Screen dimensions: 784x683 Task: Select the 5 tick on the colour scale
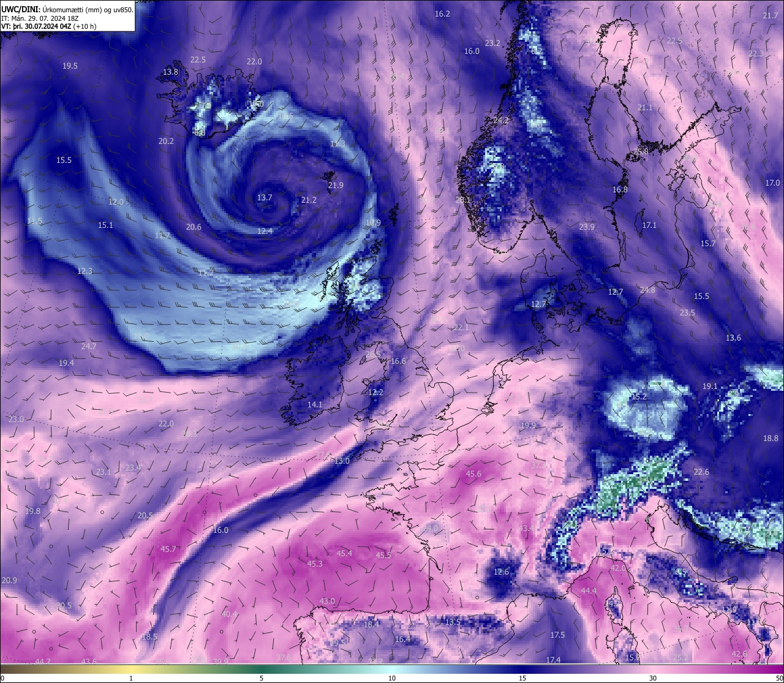(x=262, y=678)
